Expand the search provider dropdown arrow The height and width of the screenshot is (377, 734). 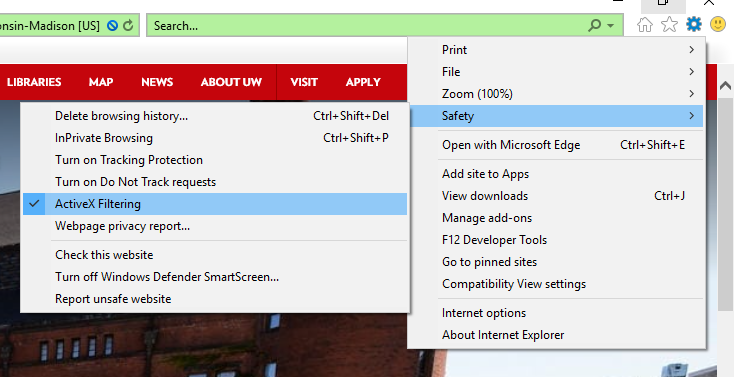coord(610,26)
